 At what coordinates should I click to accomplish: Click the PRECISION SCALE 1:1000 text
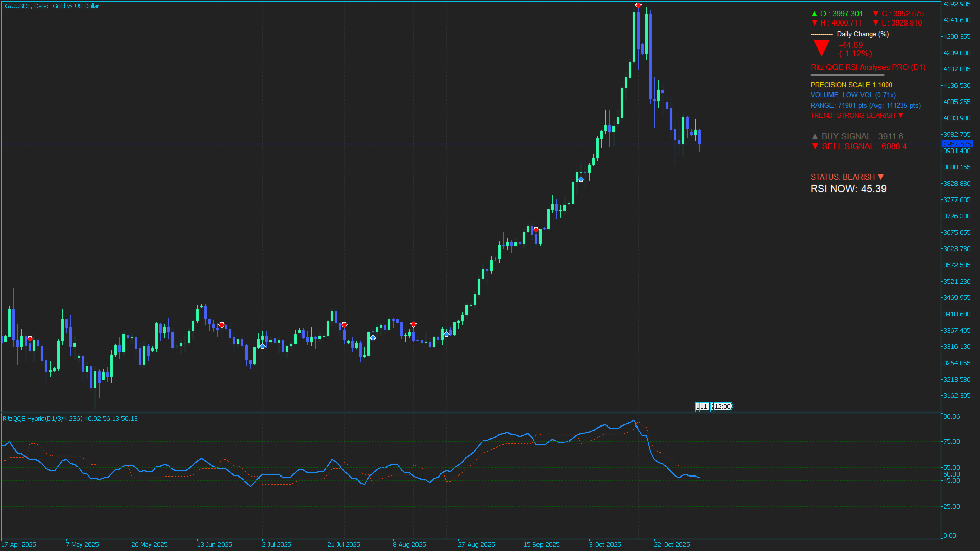point(851,85)
